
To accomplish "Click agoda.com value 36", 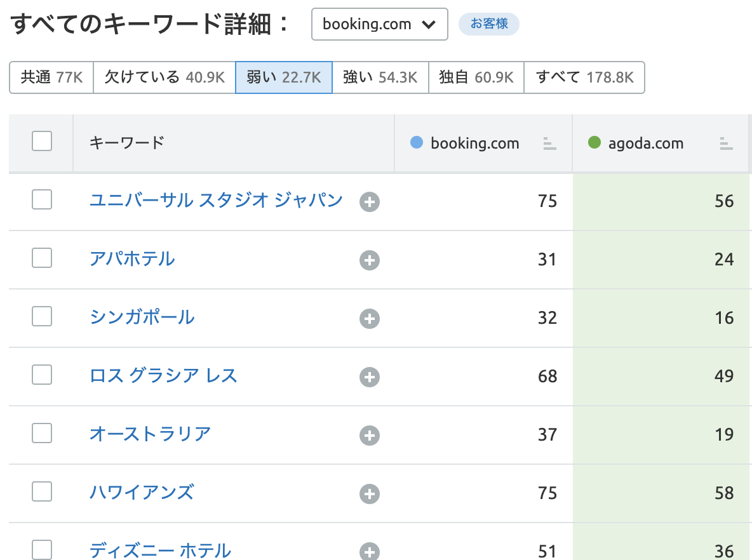I will pos(724,551).
